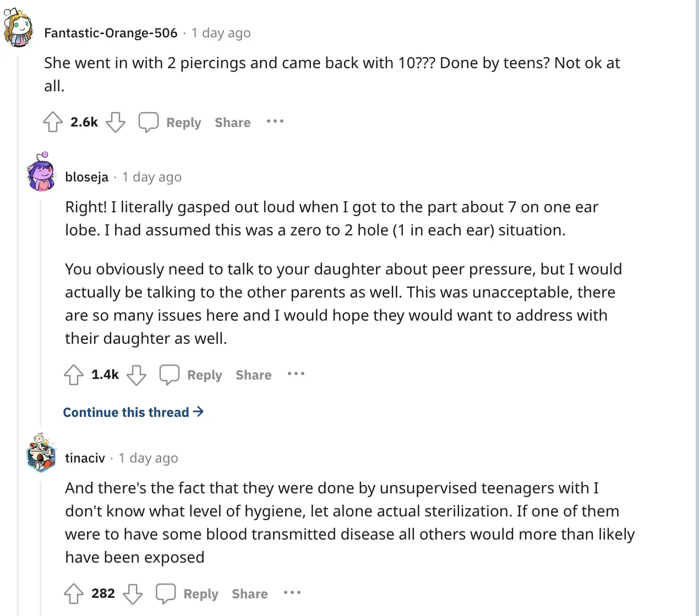
Task: Share Fantastic-Orange-506's comment
Action: [232, 123]
